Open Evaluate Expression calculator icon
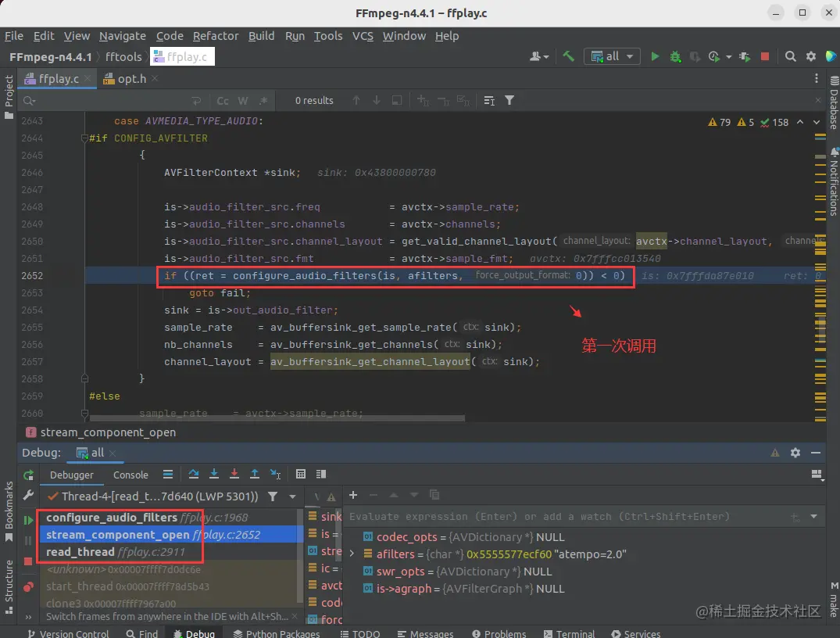The image size is (840, 638). pyautogui.click(x=301, y=474)
